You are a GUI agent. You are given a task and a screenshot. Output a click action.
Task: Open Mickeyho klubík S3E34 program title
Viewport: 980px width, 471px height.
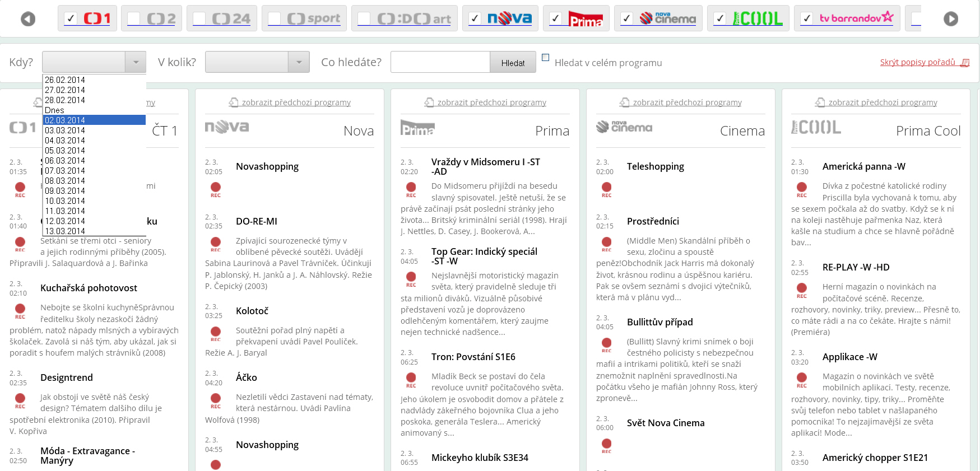point(480,458)
